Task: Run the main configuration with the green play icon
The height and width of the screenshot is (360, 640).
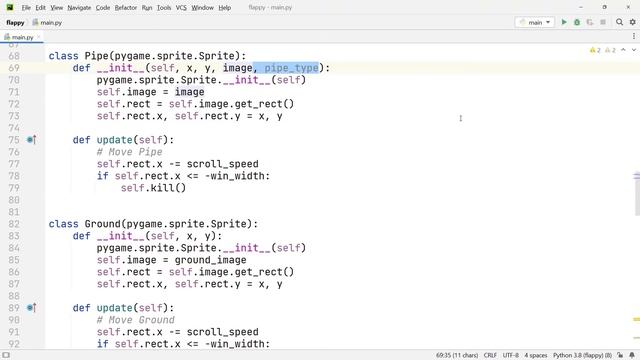Action: coord(564,22)
